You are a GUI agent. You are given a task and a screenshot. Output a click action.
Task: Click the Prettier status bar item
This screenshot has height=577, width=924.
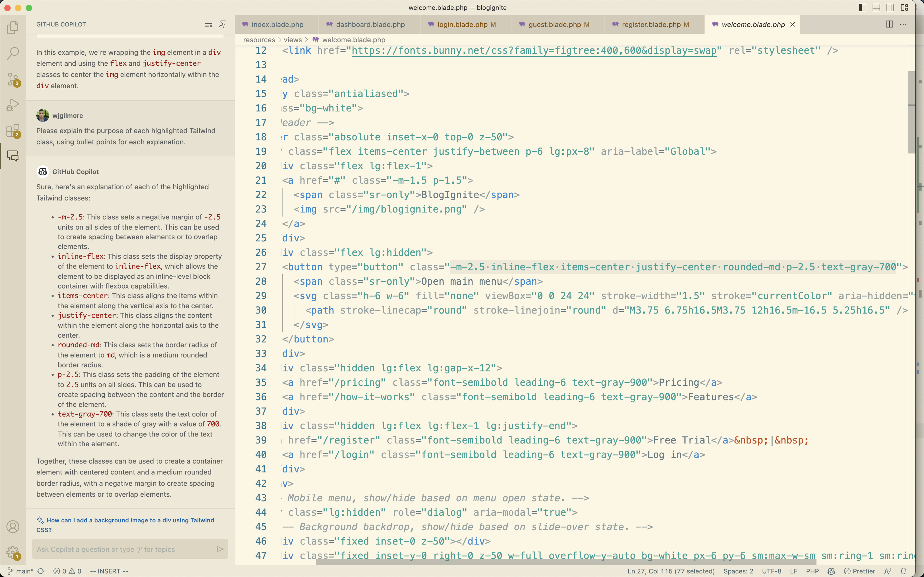point(860,571)
